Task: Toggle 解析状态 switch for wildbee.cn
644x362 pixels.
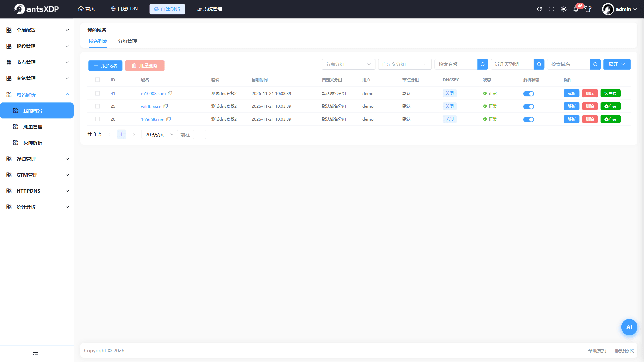Action: point(529,107)
